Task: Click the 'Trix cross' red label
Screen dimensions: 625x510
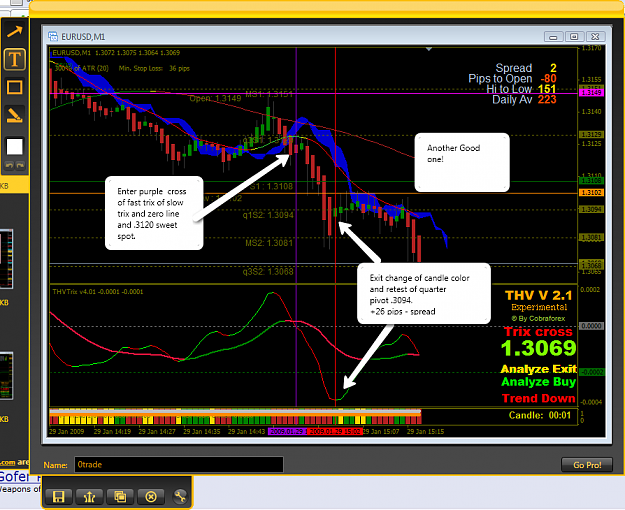Action: (538, 332)
